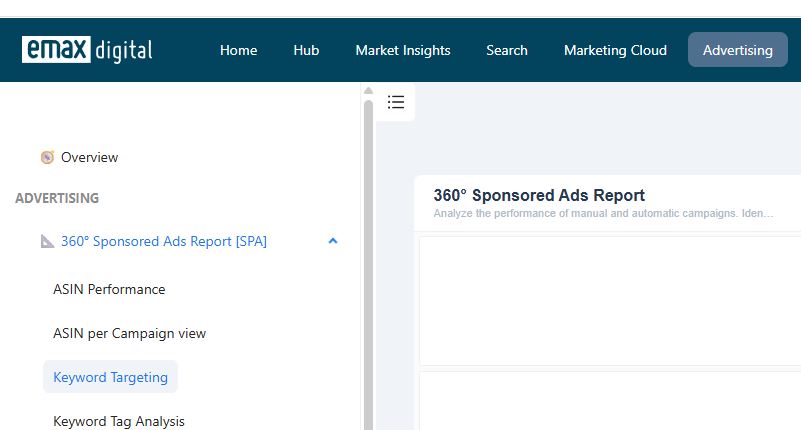This screenshot has width=801, height=430.
Task: Click the sidebar scrollbar up arrow
Action: click(x=368, y=91)
